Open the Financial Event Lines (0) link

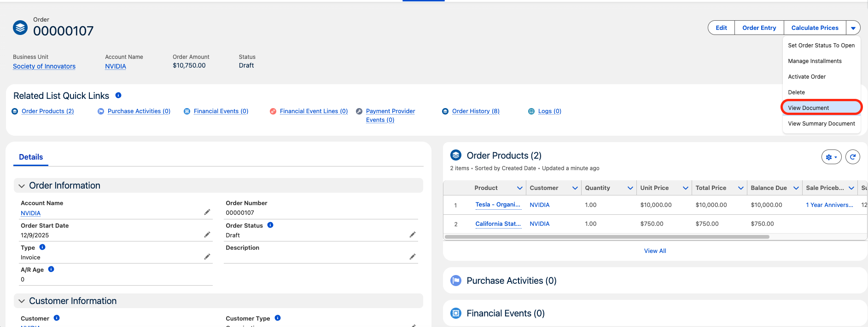click(x=314, y=111)
